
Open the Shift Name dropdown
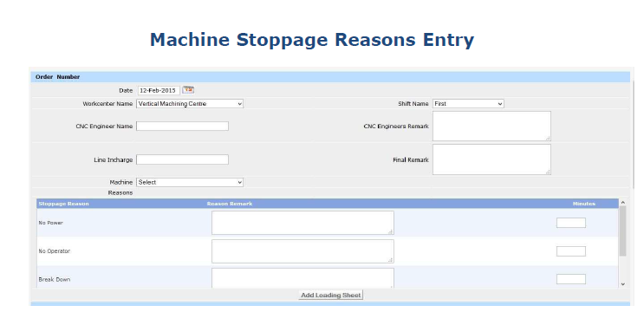click(x=468, y=104)
